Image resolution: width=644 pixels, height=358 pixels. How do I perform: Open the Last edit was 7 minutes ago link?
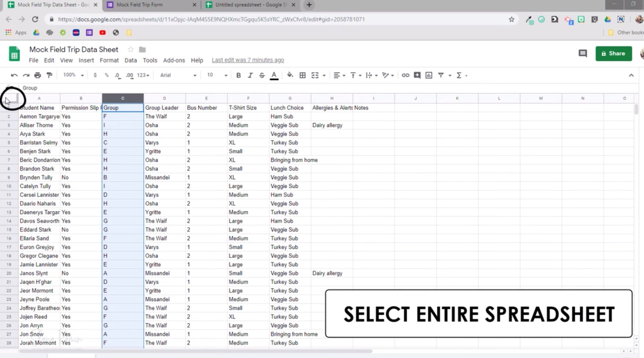(x=247, y=60)
